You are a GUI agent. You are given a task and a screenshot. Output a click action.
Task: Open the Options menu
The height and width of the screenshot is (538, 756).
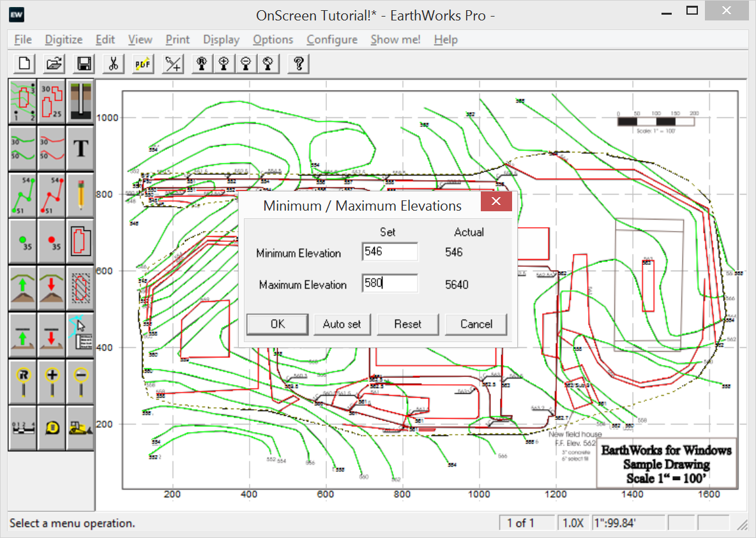[273, 40]
